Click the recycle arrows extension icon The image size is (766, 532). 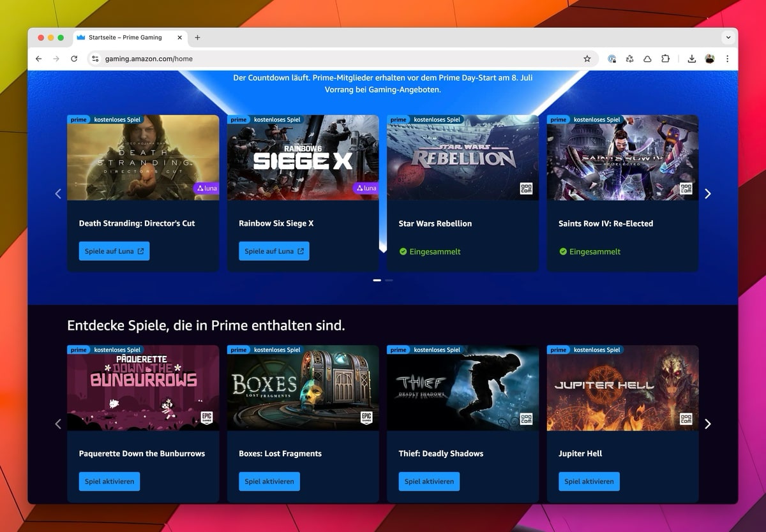click(x=629, y=59)
